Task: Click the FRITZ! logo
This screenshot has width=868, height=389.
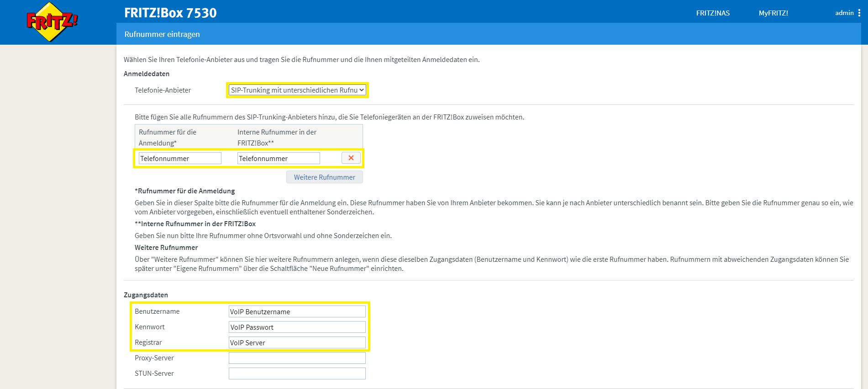Action: tap(52, 22)
